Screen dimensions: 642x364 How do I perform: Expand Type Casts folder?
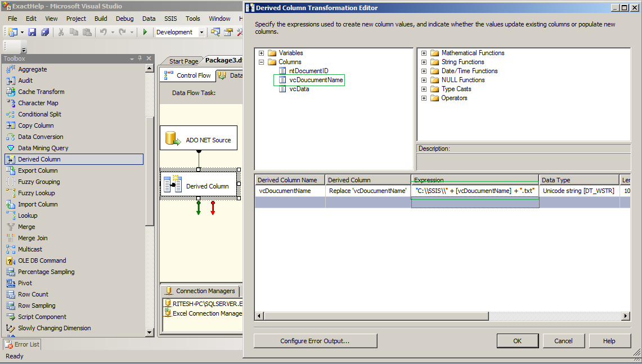pos(424,89)
